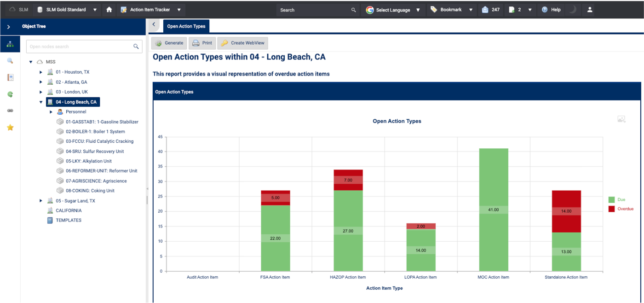Open the object tree hierarchy sidebar icon
The image size is (644, 303).
point(10,44)
